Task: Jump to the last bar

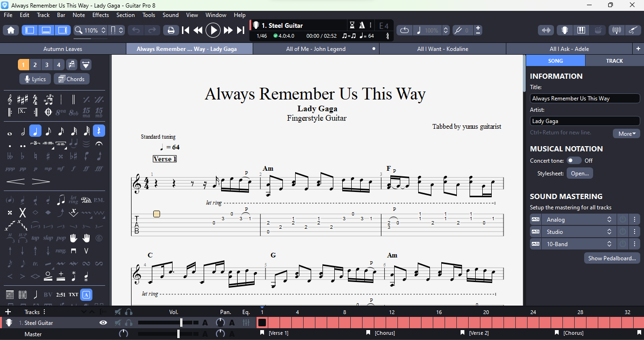Action: 240,30
